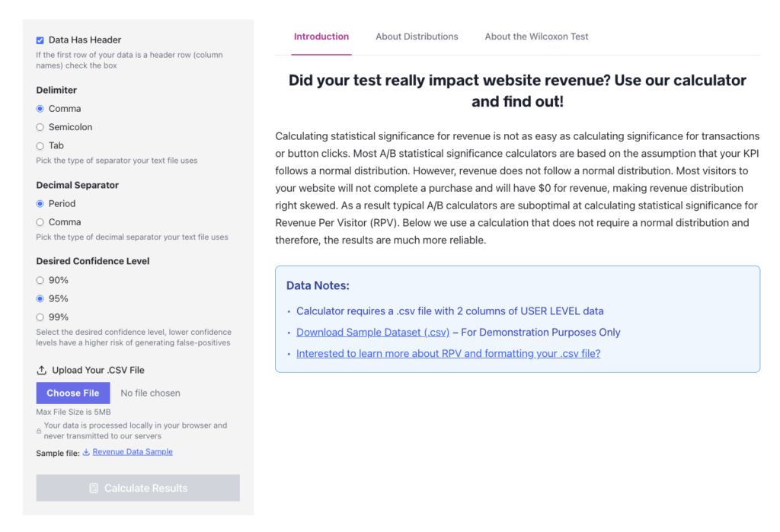The width and height of the screenshot is (780, 532).
Task: Open the About the Wilcoxon Test tab
Action: coord(536,37)
